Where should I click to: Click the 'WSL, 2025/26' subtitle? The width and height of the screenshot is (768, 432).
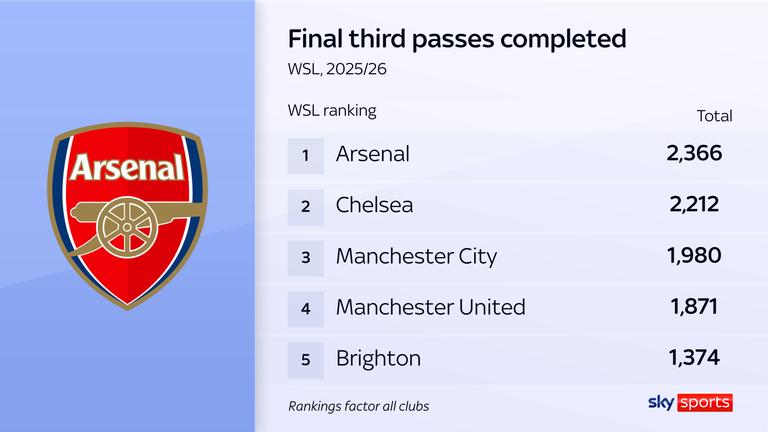[336, 74]
